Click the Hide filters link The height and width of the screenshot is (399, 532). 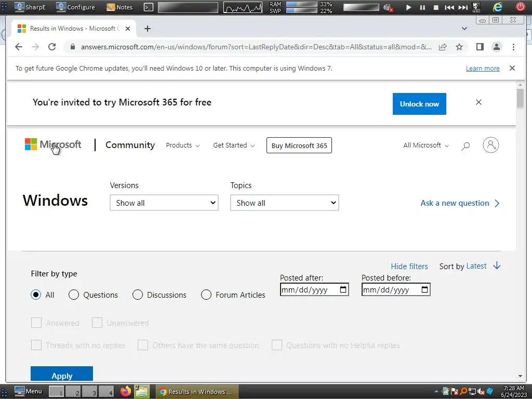(409, 267)
